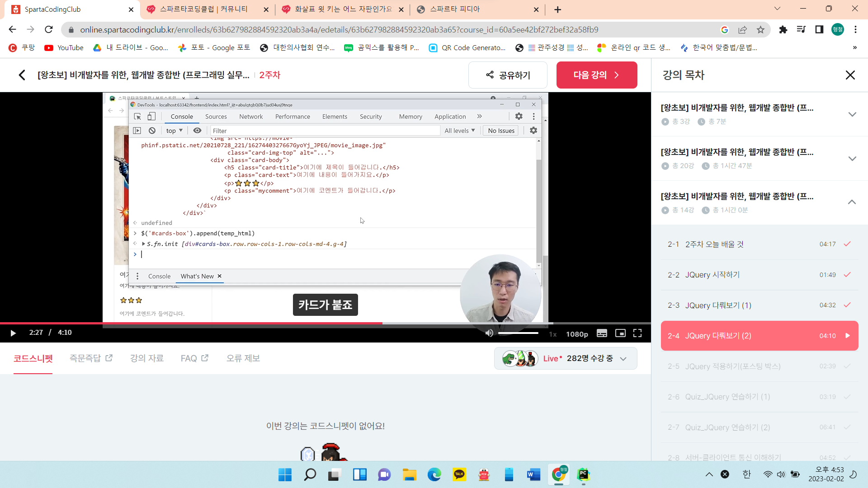The height and width of the screenshot is (488, 868).
Task: Seek on the video progress bar
Action: click(325, 323)
